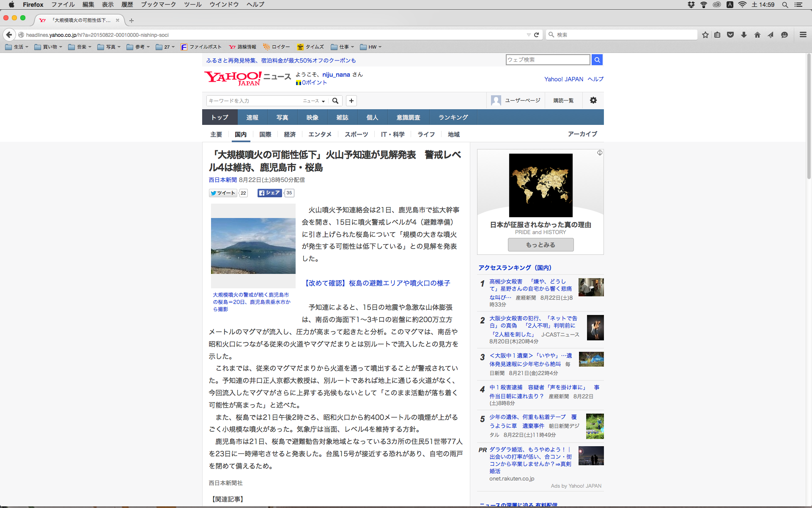Switch to the ランキング news tab
Viewport: 812px width, 508px height.
pyautogui.click(x=453, y=117)
